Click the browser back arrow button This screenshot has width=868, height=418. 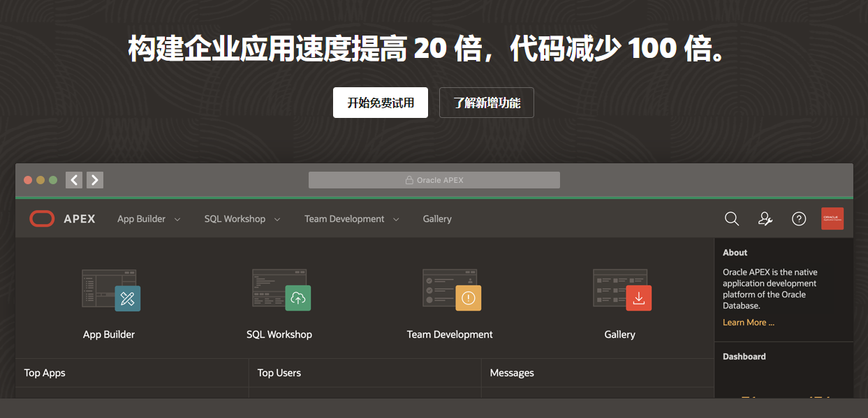tap(74, 180)
